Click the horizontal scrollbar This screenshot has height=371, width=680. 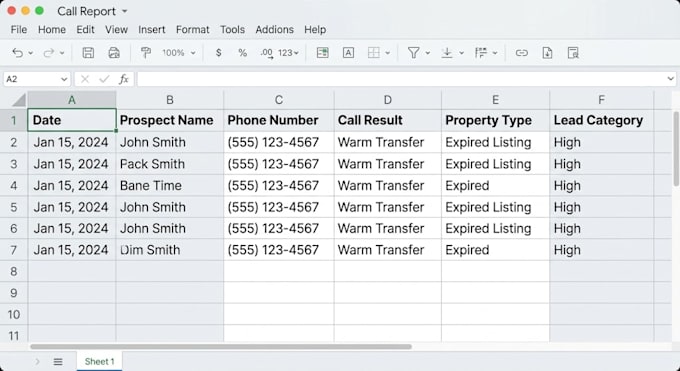[x=220, y=347]
